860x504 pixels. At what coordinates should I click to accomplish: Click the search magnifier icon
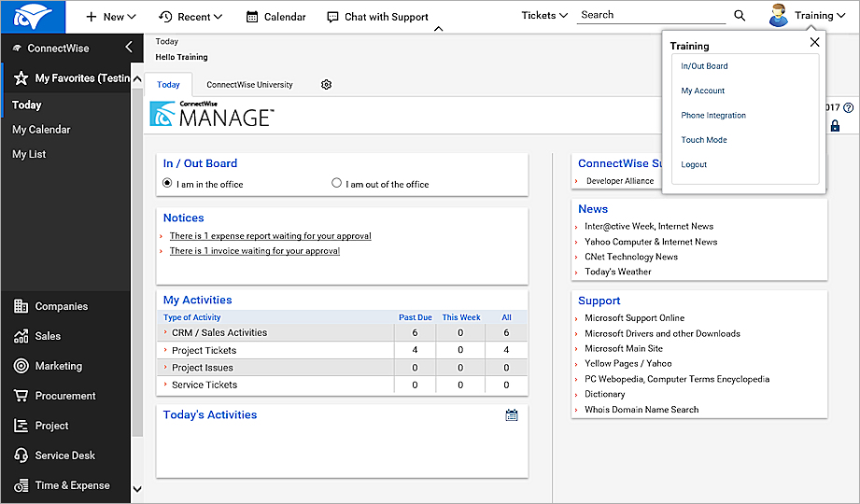(740, 16)
